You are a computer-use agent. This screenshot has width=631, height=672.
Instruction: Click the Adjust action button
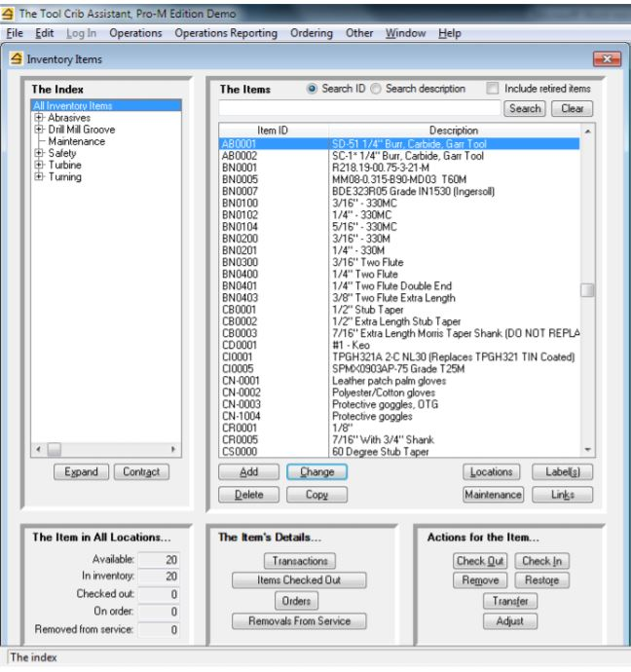tap(510, 621)
